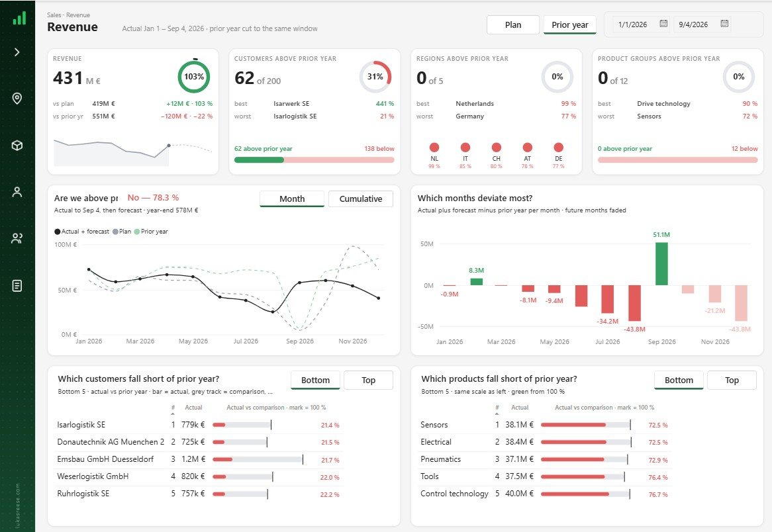The height and width of the screenshot is (532, 772).
Task: Open calendar picker for end date 9/4/2026
Action: pos(724,24)
